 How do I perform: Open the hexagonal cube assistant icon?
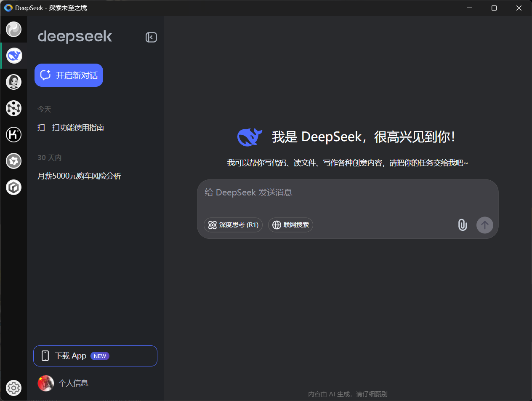[x=13, y=187]
